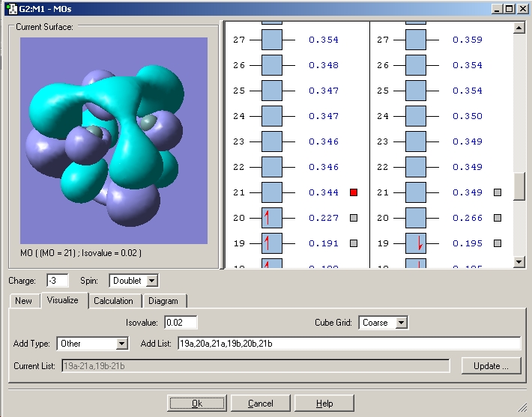The image size is (532, 417).
Task: Switch to the Visualize tab
Action: 63,300
